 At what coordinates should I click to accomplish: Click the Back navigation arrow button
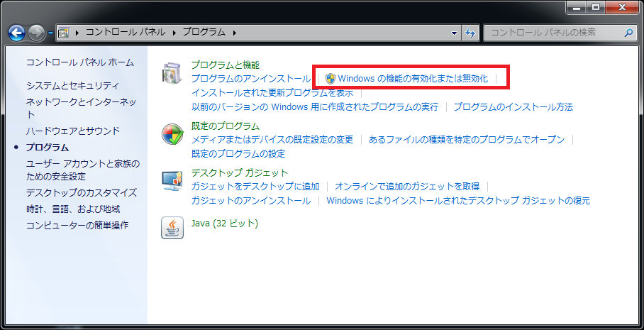(x=17, y=33)
